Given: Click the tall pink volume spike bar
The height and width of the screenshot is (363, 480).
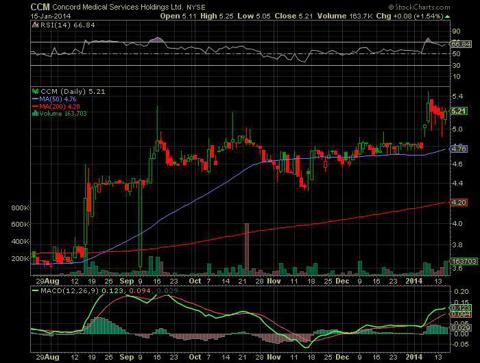Looking at the screenshot, I should pos(247,249).
